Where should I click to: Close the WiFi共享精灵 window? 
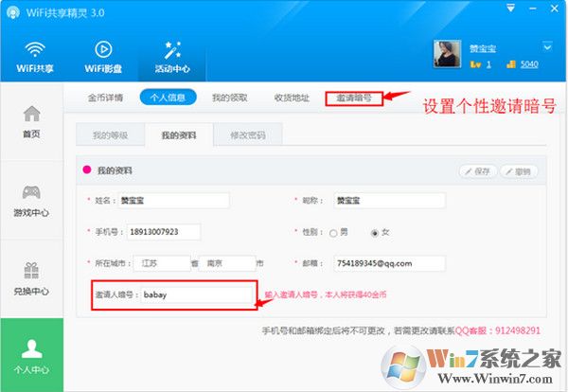coord(555,9)
